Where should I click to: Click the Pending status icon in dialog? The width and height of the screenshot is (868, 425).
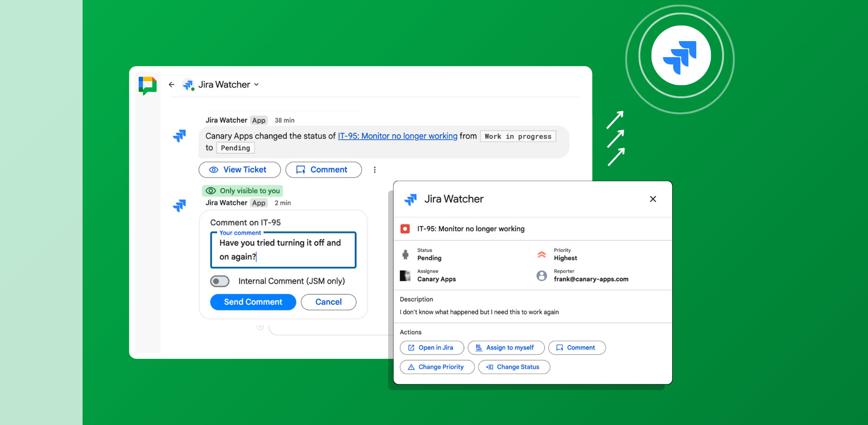pos(405,255)
